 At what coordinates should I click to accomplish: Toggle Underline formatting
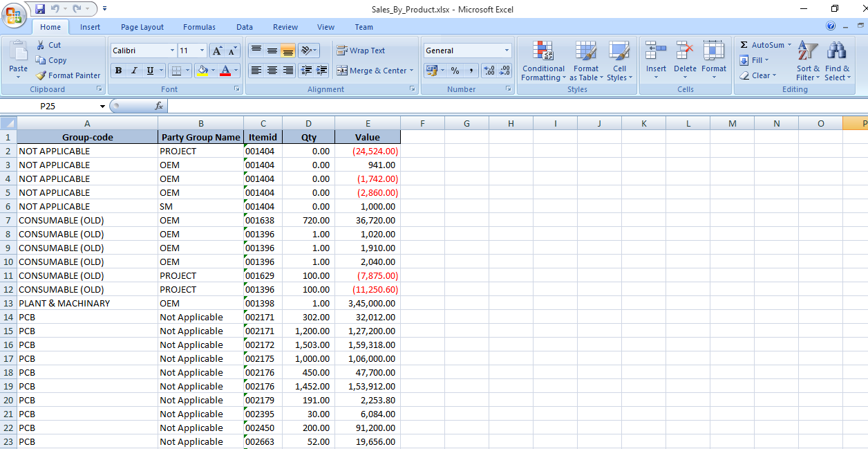click(x=150, y=71)
